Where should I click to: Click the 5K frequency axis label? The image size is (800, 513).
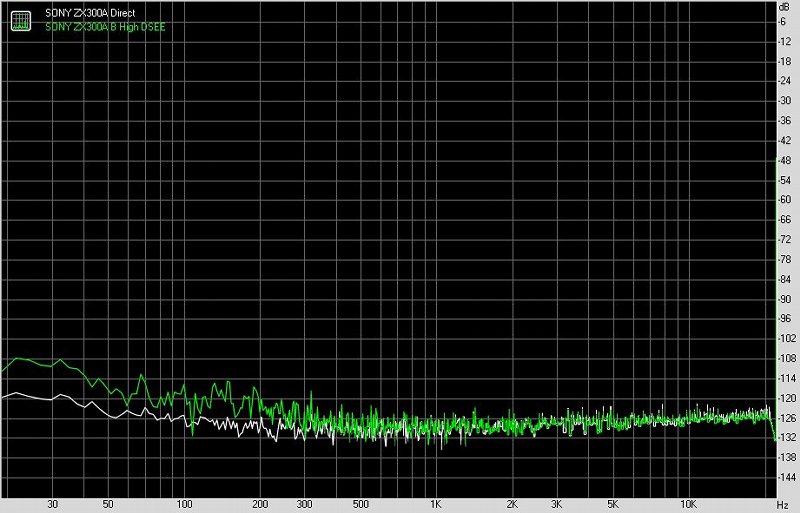612,505
